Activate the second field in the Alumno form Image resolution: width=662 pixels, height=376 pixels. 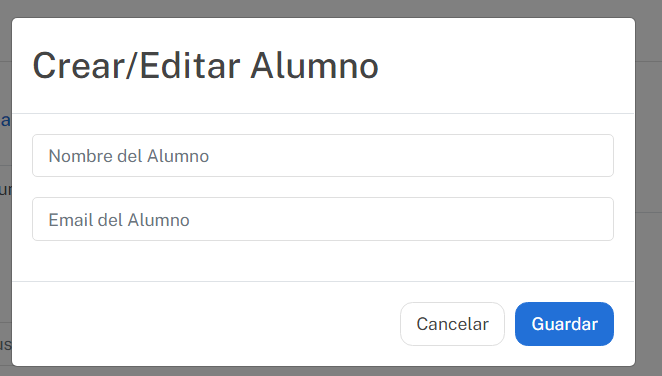[x=323, y=219]
